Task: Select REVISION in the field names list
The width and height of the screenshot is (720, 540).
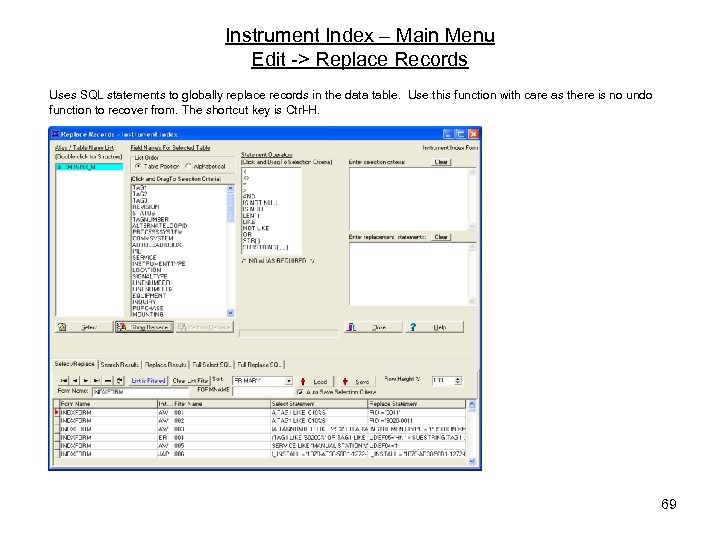Action: pyautogui.click(x=146, y=207)
